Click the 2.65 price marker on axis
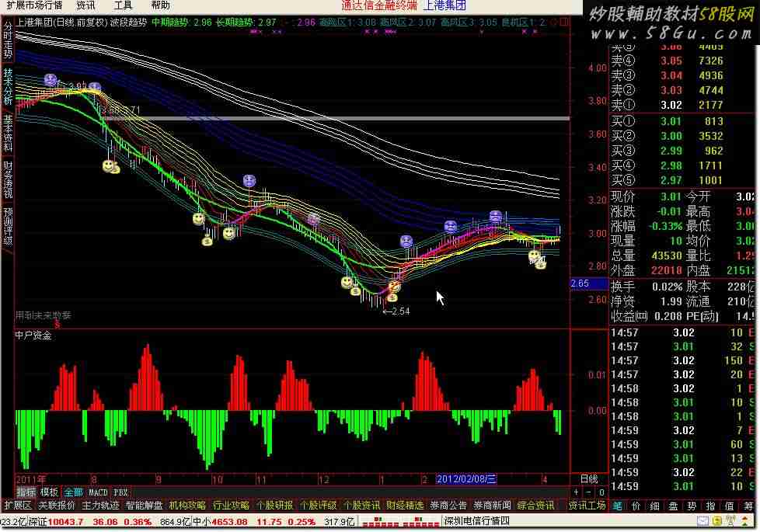Screen dimensions: 760x532 [588, 283]
